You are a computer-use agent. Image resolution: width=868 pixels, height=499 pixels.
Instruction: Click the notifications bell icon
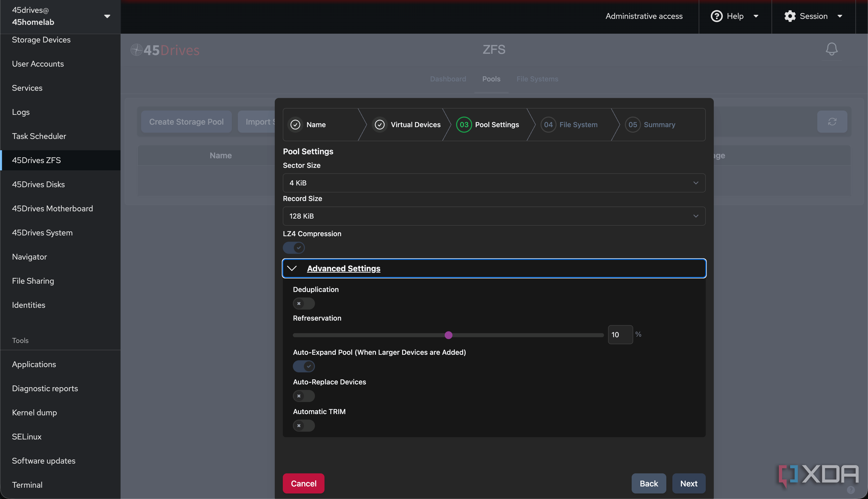coord(831,49)
